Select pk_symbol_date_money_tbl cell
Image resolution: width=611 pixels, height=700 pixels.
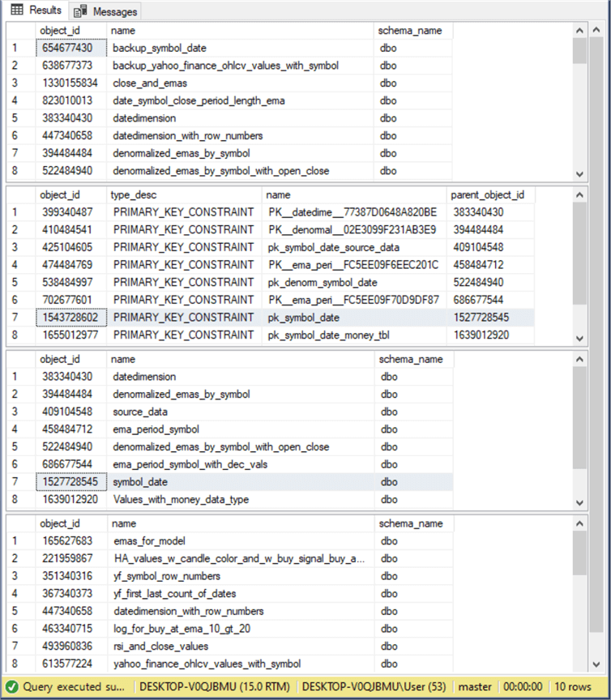pos(354,335)
